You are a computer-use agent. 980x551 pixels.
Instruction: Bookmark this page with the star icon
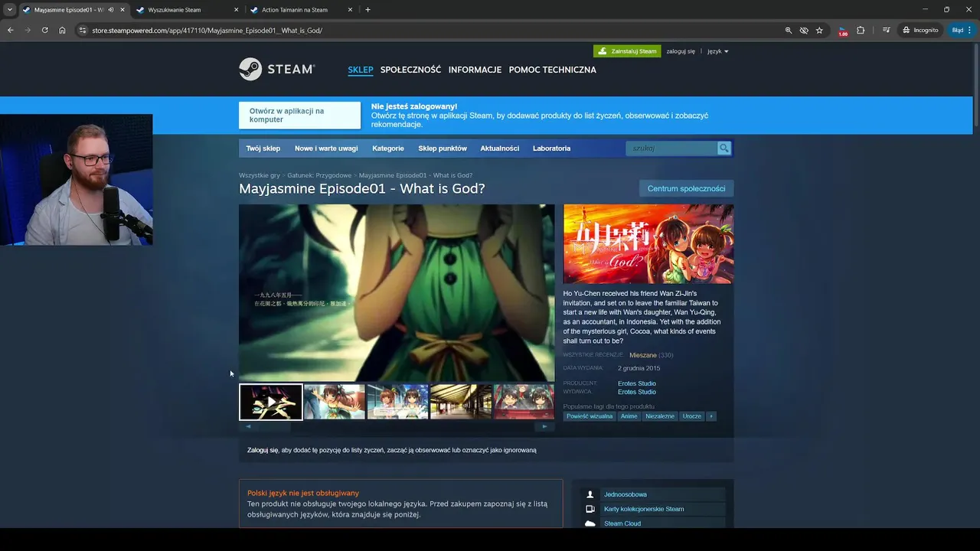[819, 31]
